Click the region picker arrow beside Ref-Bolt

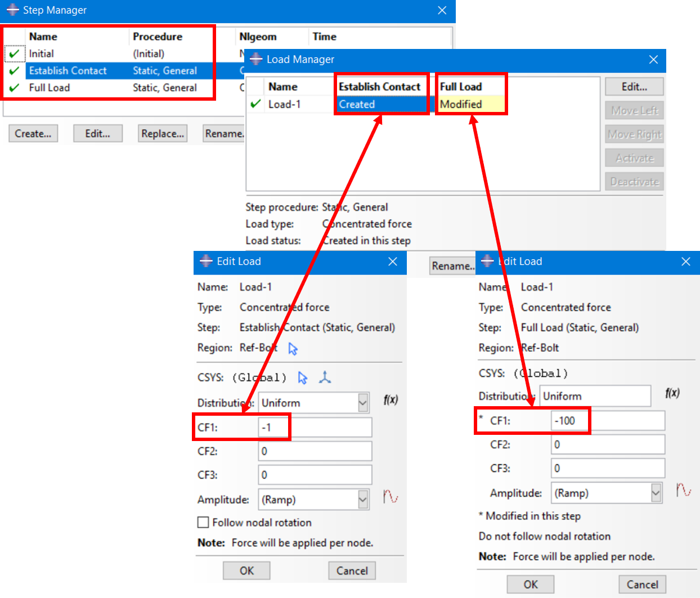tap(293, 349)
